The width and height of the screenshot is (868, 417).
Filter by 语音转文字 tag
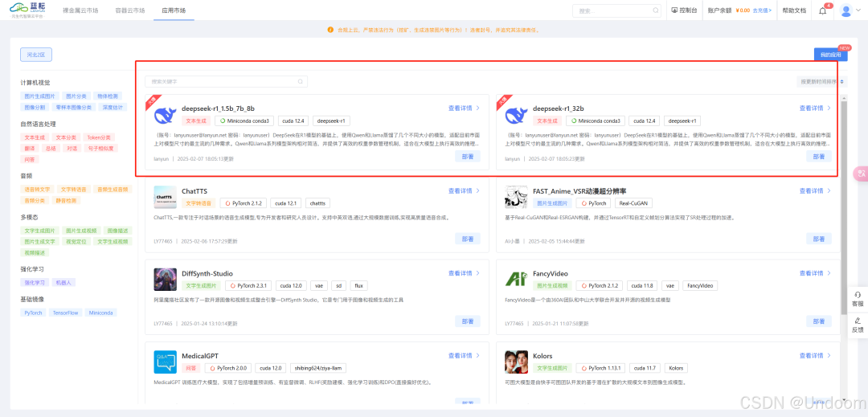point(36,189)
